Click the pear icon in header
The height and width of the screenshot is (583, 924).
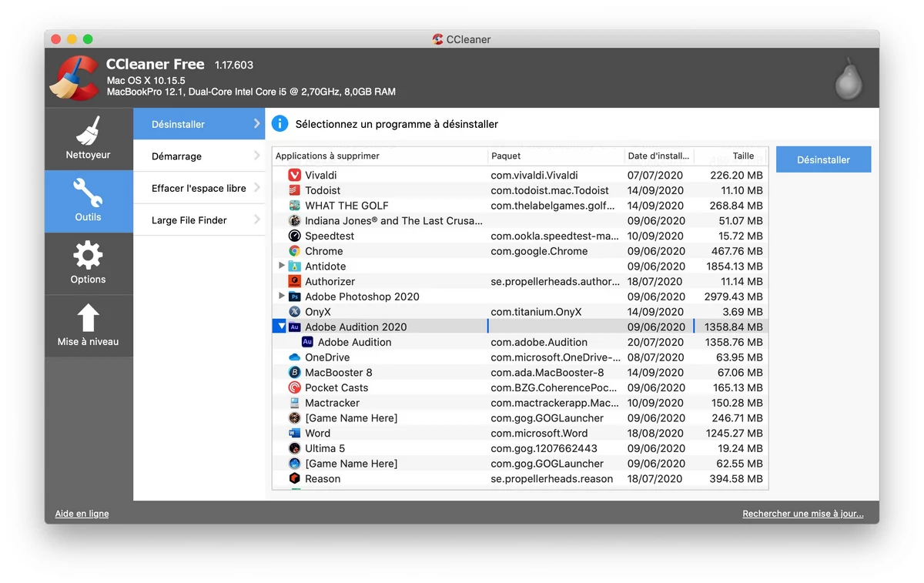point(849,79)
